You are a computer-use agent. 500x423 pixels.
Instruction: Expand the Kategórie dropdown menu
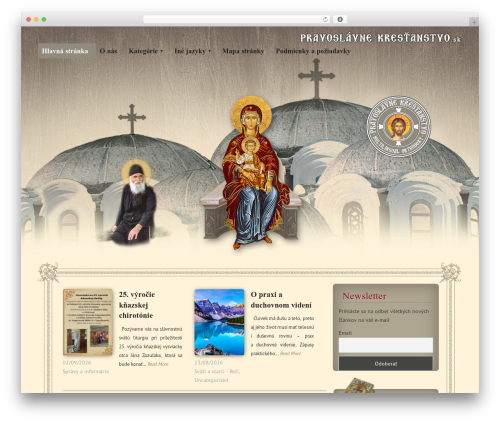click(x=146, y=51)
